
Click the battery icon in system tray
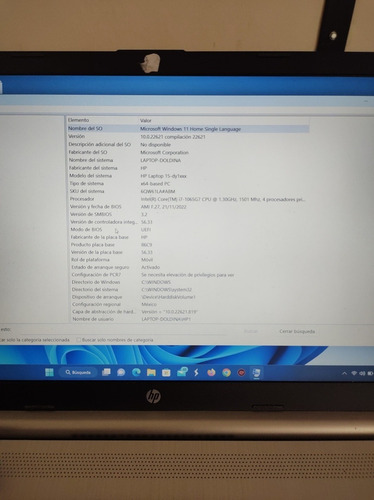click(370, 373)
